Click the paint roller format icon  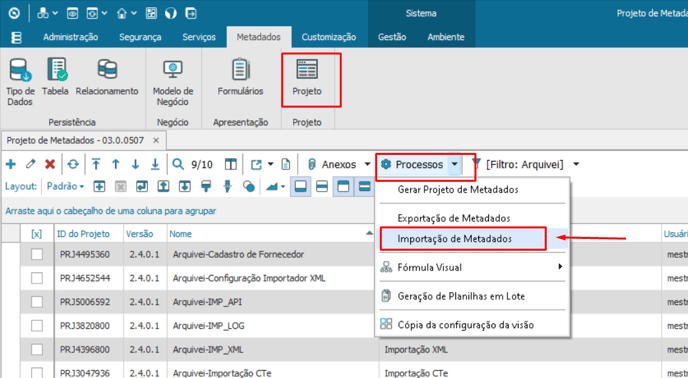pos(206,187)
